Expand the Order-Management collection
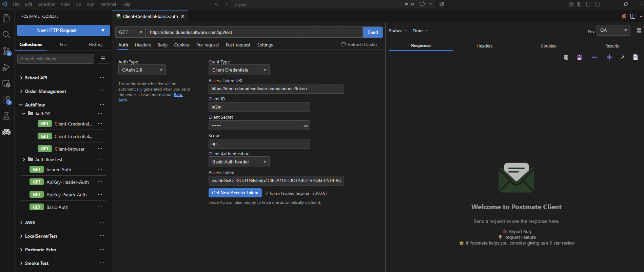The image size is (644, 272). (x=21, y=91)
